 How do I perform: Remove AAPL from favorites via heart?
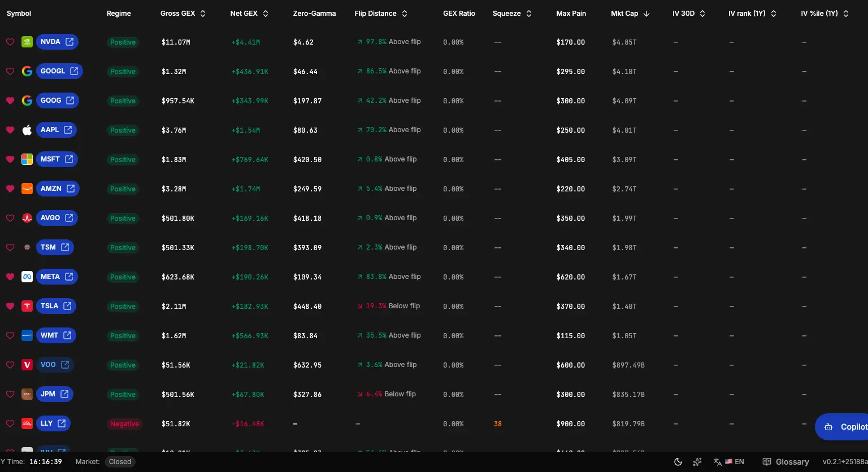pos(10,130)
